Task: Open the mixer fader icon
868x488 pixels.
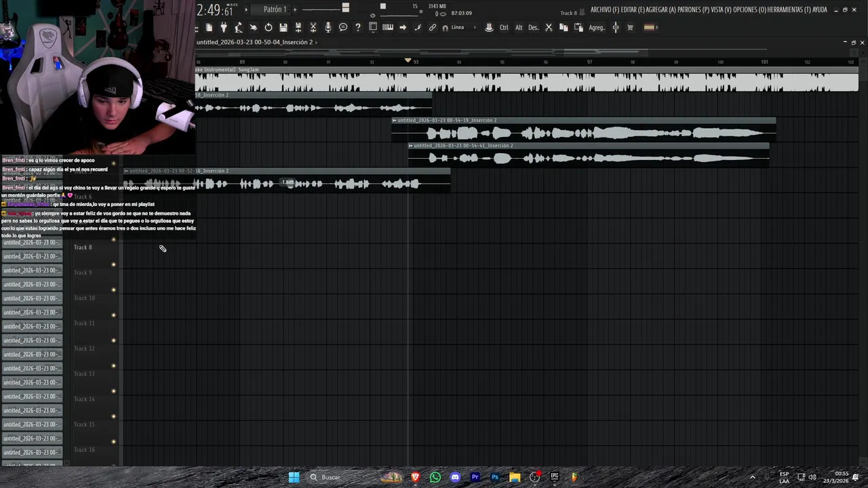Action: [616, 28]
